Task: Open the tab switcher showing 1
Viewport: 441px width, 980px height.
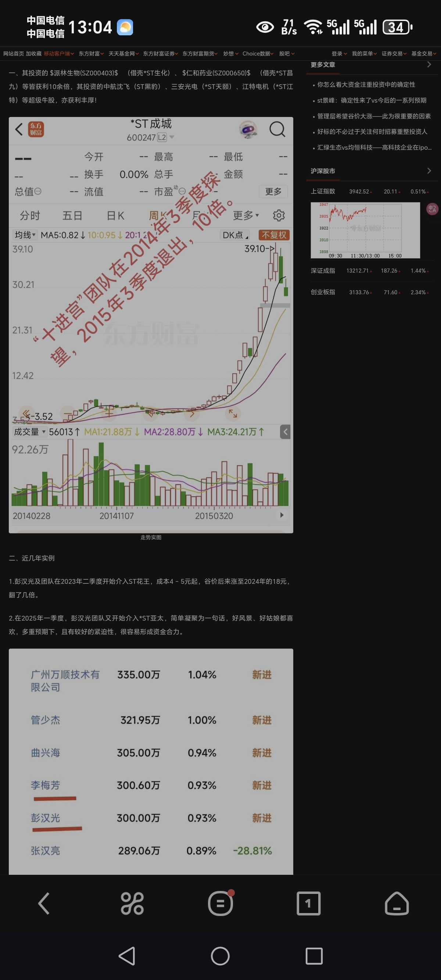Action: coord(308,903)
